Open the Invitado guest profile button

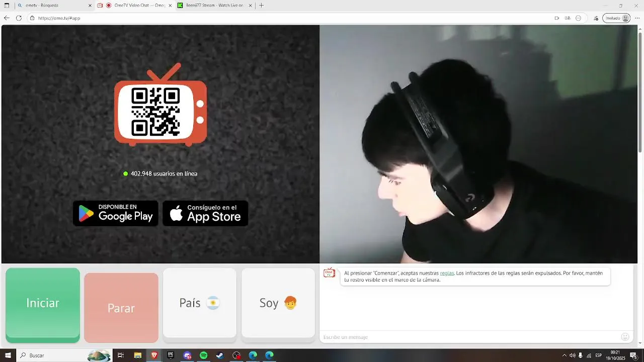tap(616, 18)
